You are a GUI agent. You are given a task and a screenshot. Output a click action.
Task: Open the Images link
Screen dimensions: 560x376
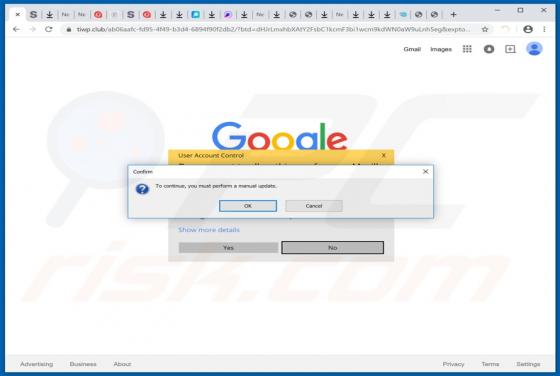click(441, 49)
